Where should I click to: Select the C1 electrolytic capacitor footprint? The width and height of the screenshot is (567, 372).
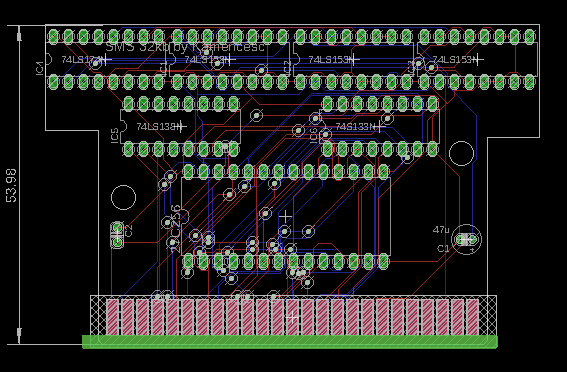pyautogui.click(x=466, y=239)
